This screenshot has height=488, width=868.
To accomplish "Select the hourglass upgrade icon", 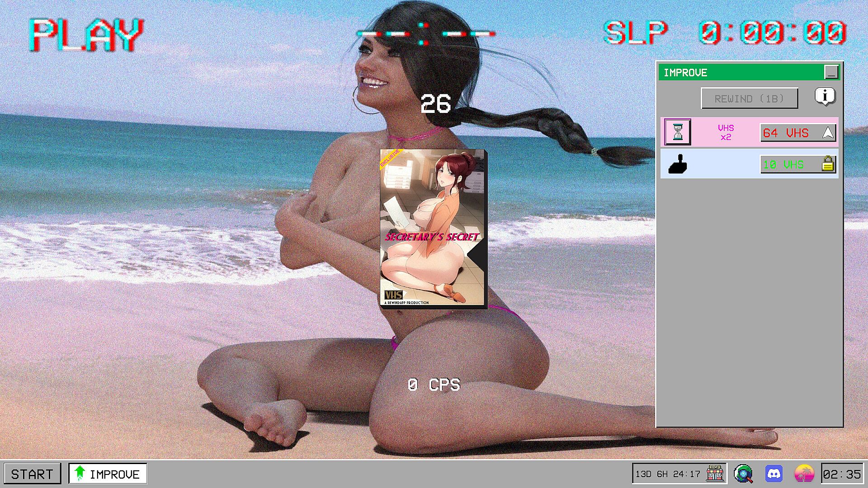I will [677, 132].
